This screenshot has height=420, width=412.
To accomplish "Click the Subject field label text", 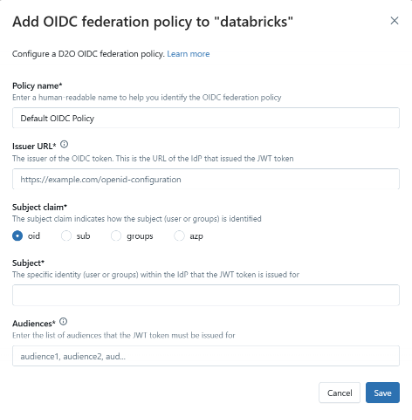I will (x=28, y=263).
